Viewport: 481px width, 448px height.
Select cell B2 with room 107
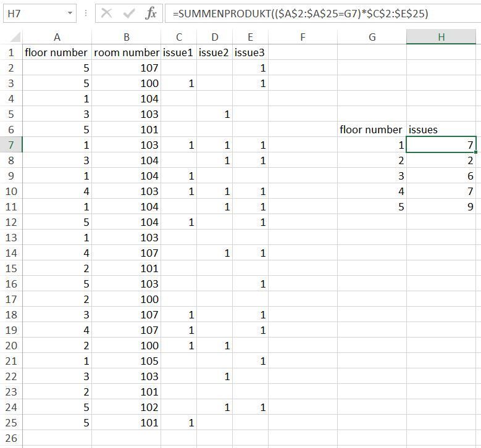pos(127,68)
